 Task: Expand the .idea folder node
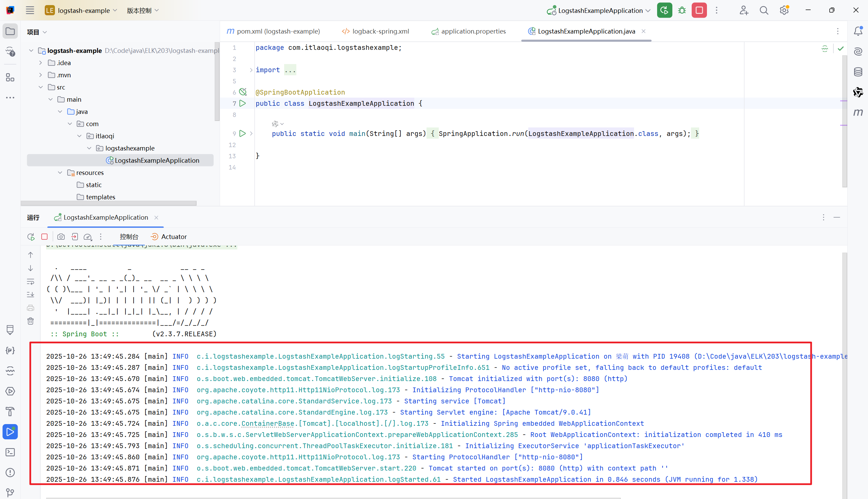pos(40,63)
